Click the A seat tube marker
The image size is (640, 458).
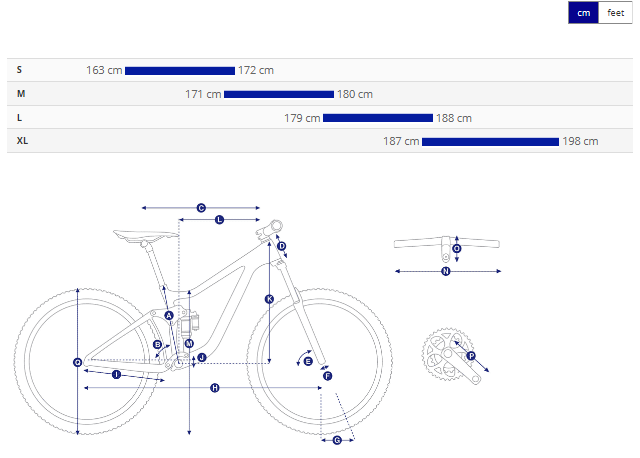(x=169, y=315)
